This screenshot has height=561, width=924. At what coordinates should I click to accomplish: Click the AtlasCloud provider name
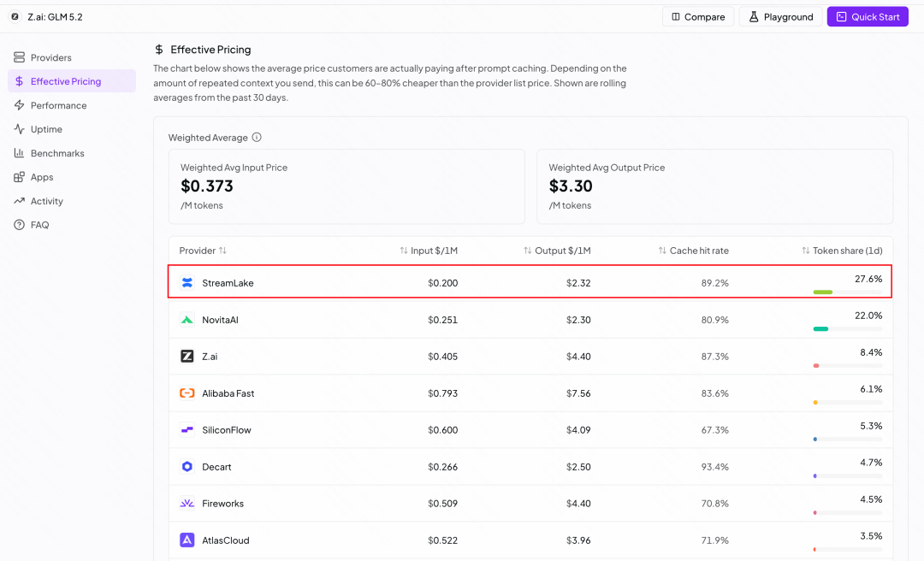pos(226,540)
